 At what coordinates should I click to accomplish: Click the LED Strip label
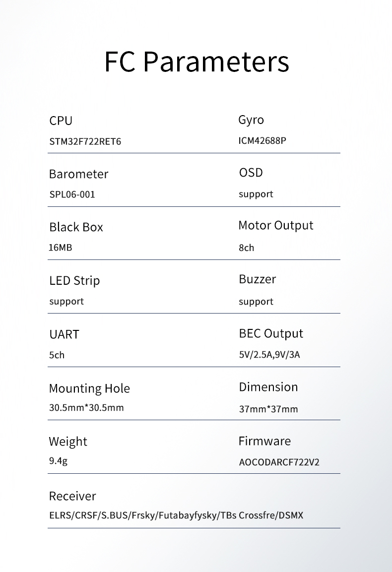pyautogui.click(x=74, y=281)
